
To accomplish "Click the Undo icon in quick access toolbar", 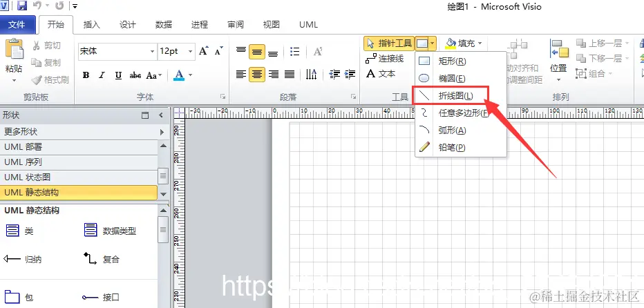I will [x=37, y=6].
